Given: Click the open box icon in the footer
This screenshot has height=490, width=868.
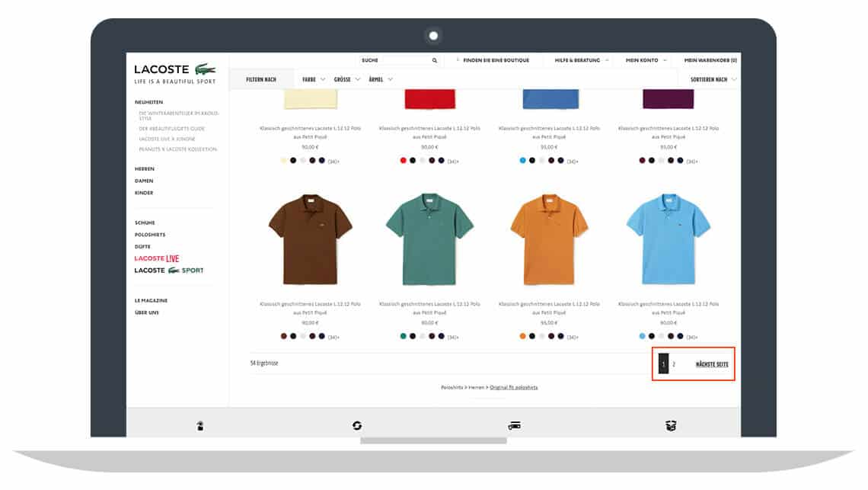Looking at the screenshot, I should click(671, 425).
